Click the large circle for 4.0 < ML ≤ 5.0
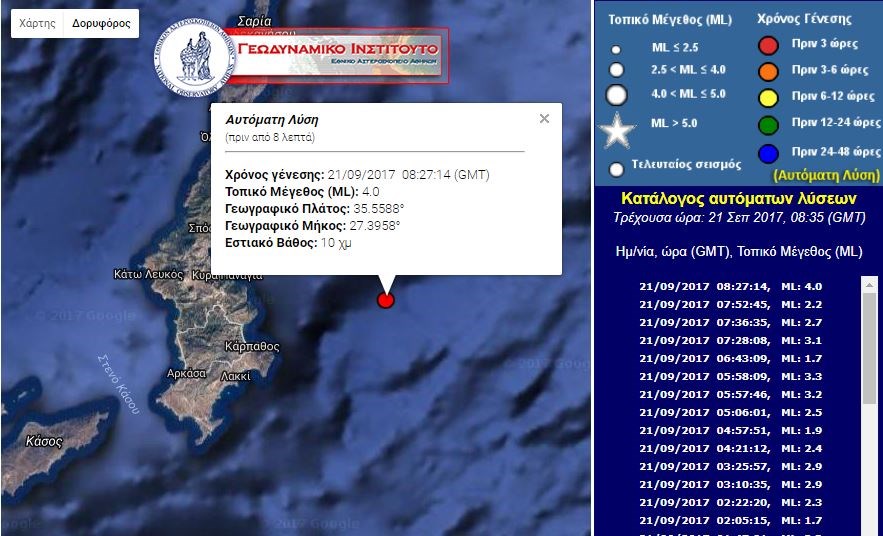Viewport: 883px width, 536px height. pos(617,96)
